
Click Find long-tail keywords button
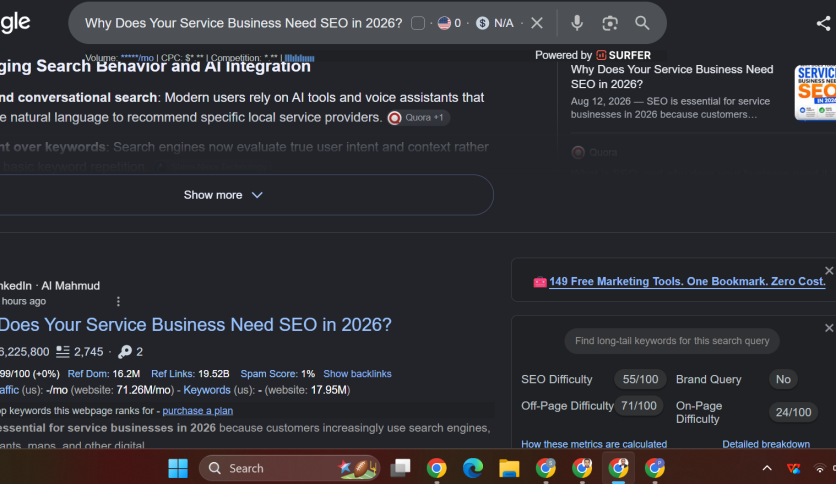[672, 341]
